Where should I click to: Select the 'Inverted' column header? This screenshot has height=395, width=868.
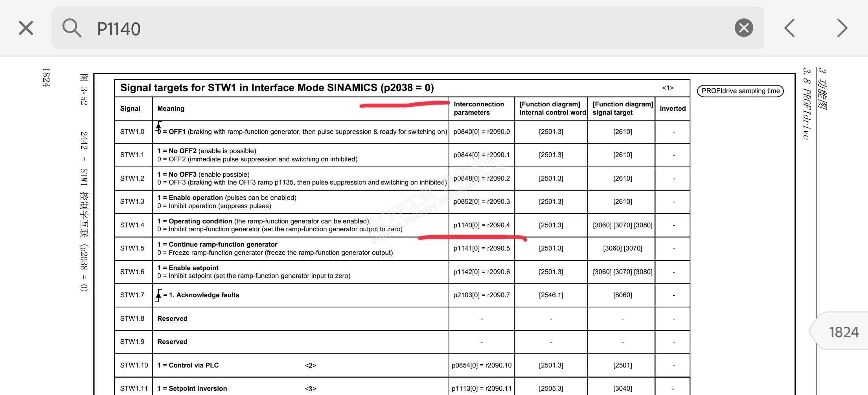tap(673, 108)
